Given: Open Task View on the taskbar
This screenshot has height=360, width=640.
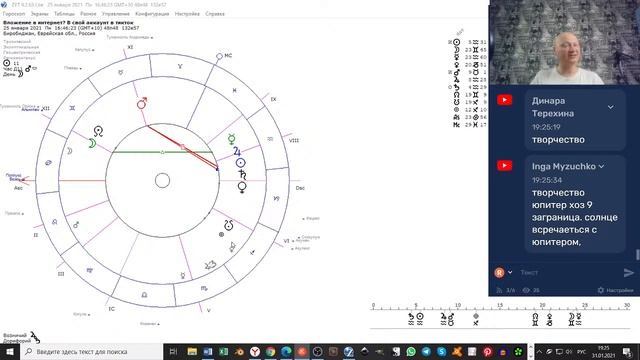Looking at the screenshot, I should [173, 351].
